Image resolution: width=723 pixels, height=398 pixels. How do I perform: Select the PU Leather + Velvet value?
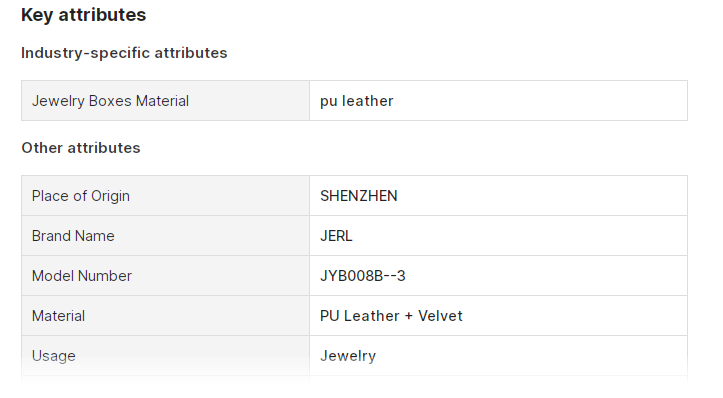pyautogui.click(x=391, y=316)
